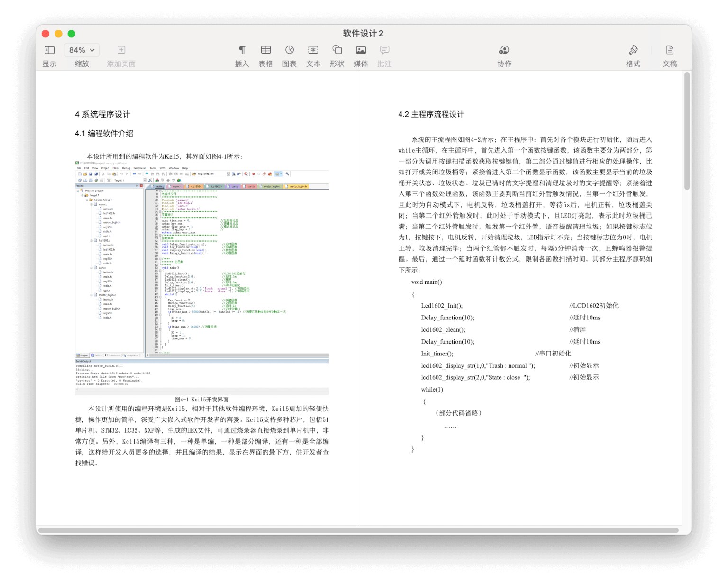Viewport: 728px width, 583px height.
Task: Click code line 'void main()'
Action: (x=427, y=282)
